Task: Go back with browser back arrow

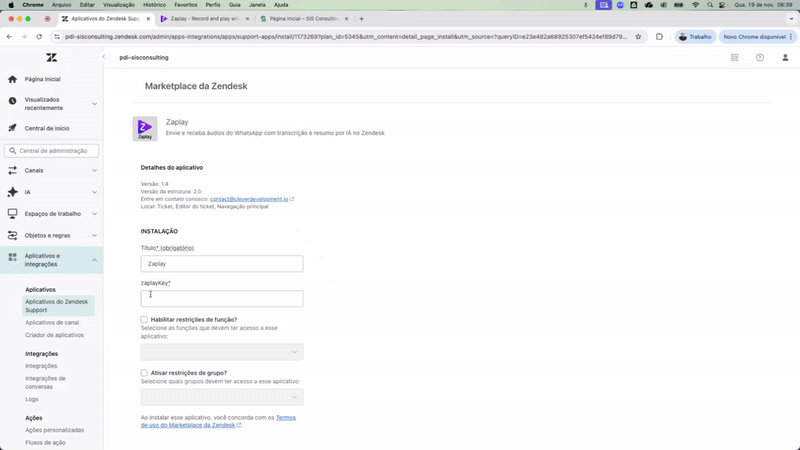Action: [9, 37]
